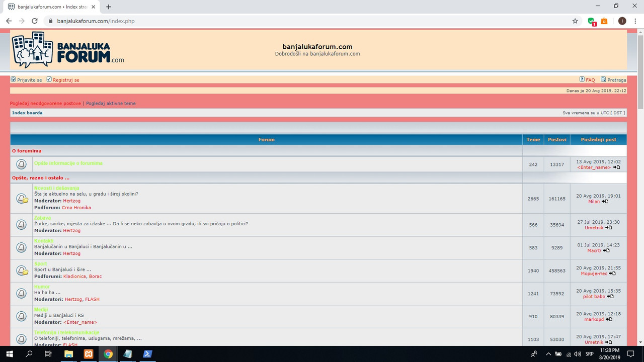Switch to Chrome from the taskbar
The image size is (644, 362).
[108, 354]
